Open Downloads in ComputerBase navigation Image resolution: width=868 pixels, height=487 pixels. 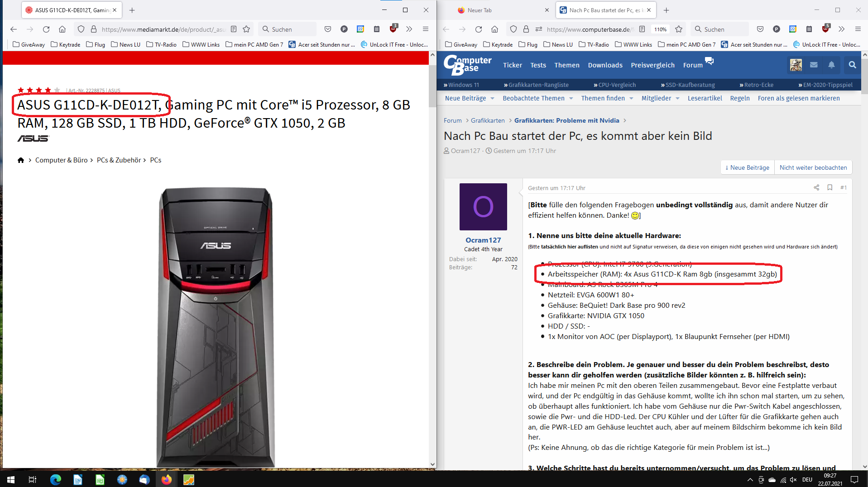coord(605,65)
